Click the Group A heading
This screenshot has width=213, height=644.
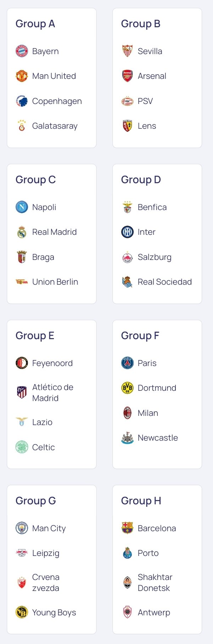(35, 24)
